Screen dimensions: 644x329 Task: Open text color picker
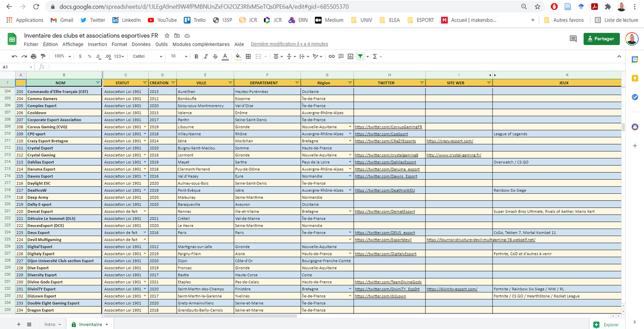tap(224, 56)
